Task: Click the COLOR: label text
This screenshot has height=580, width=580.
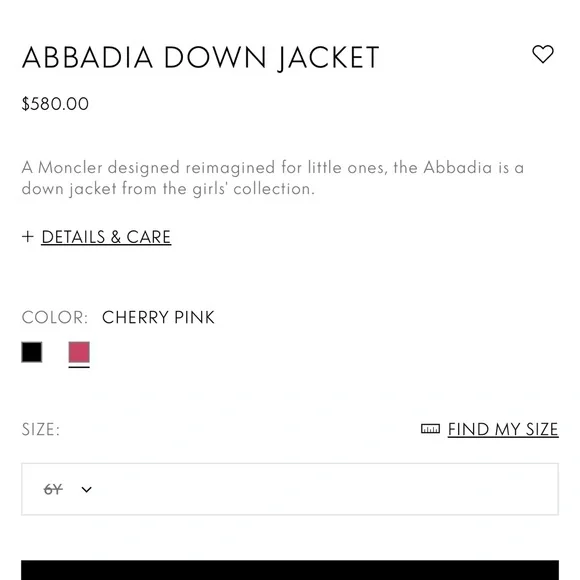Action: pos(55,317)
